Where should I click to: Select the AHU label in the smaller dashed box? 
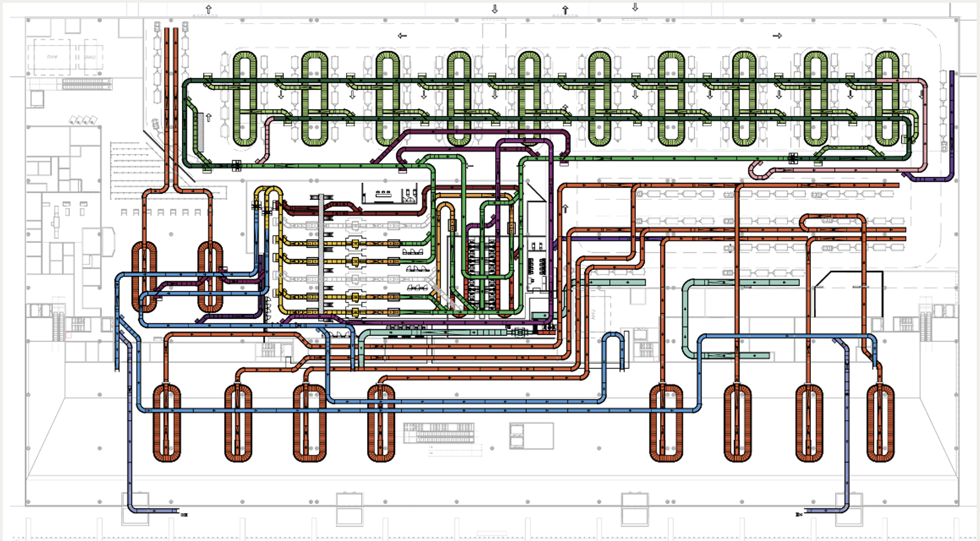click(90, 57)
